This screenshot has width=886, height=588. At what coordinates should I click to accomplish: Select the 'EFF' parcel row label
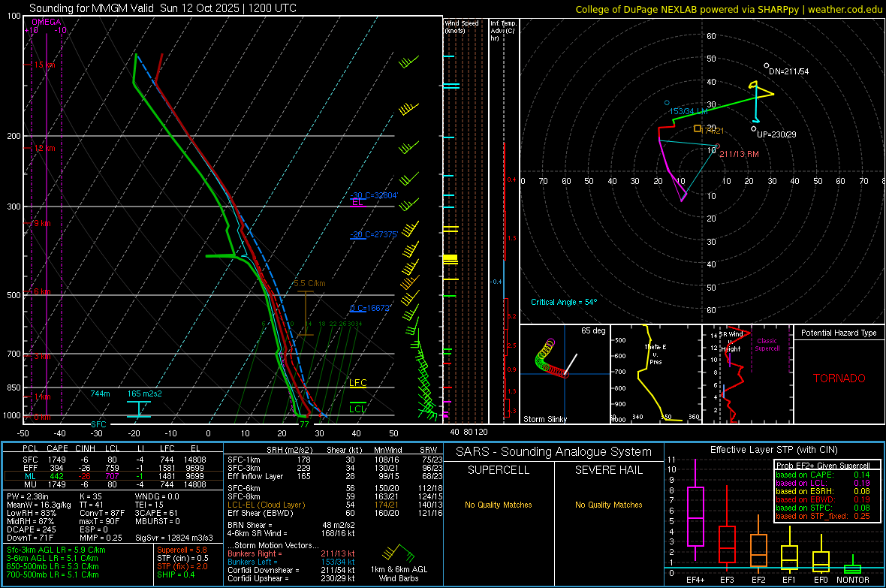30,468
